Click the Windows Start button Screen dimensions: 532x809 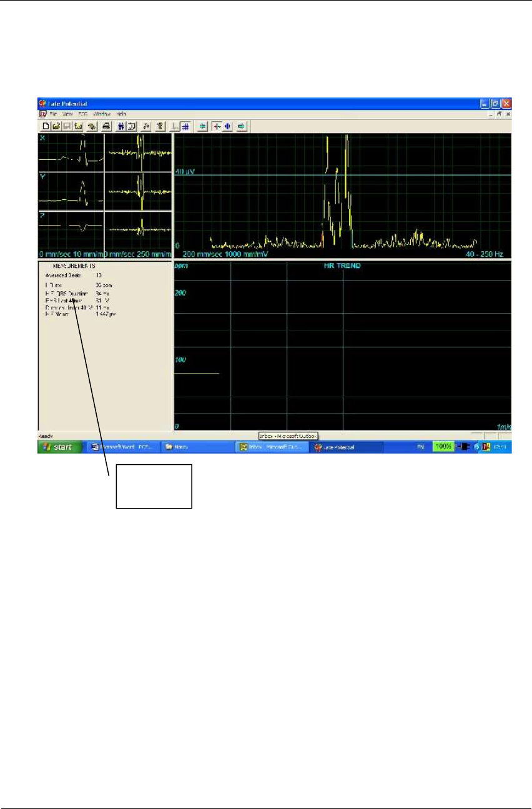(x=59, y=447)
